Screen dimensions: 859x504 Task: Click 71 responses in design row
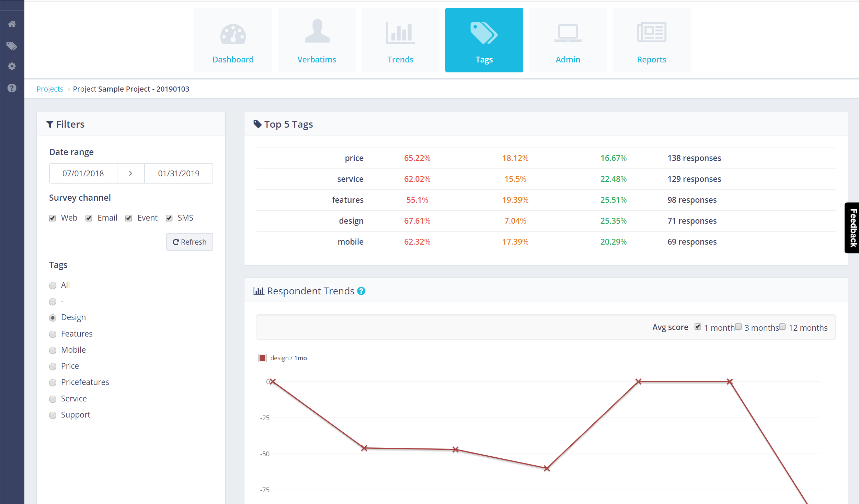[x=692, y=221]
